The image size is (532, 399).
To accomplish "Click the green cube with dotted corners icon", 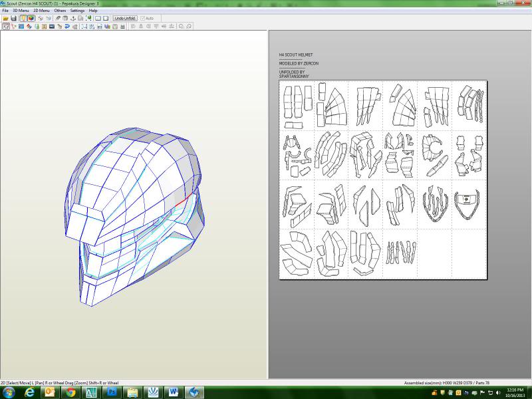I will [x=89, y=19].
